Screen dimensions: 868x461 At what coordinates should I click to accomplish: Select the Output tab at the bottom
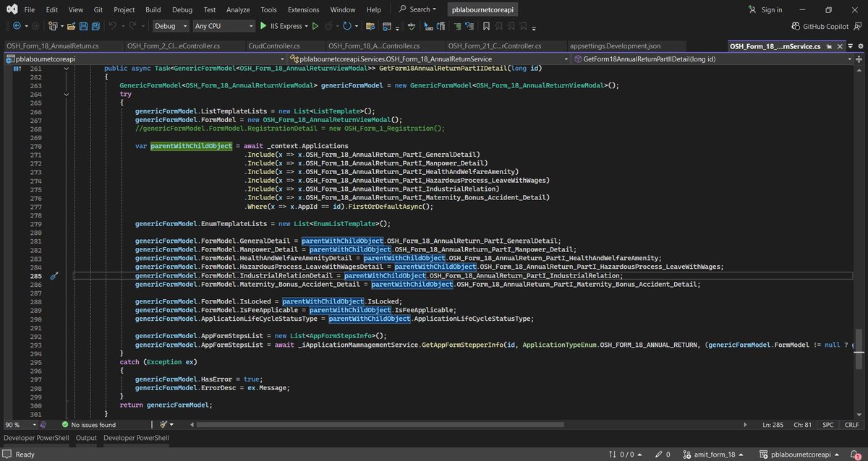pyautogui.click(x=86, y=437)
